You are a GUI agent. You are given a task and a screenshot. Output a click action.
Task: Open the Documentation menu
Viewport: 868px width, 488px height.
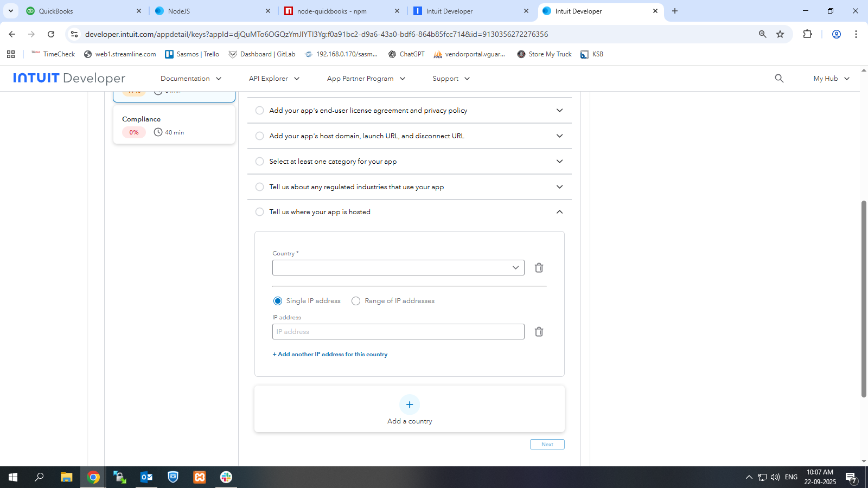[x=190, y=79]
